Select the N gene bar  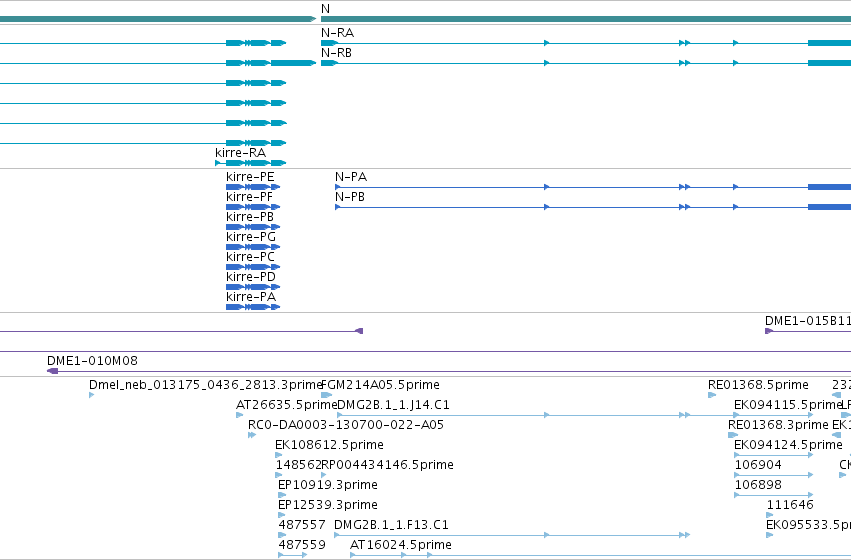[x=586, y=20]
